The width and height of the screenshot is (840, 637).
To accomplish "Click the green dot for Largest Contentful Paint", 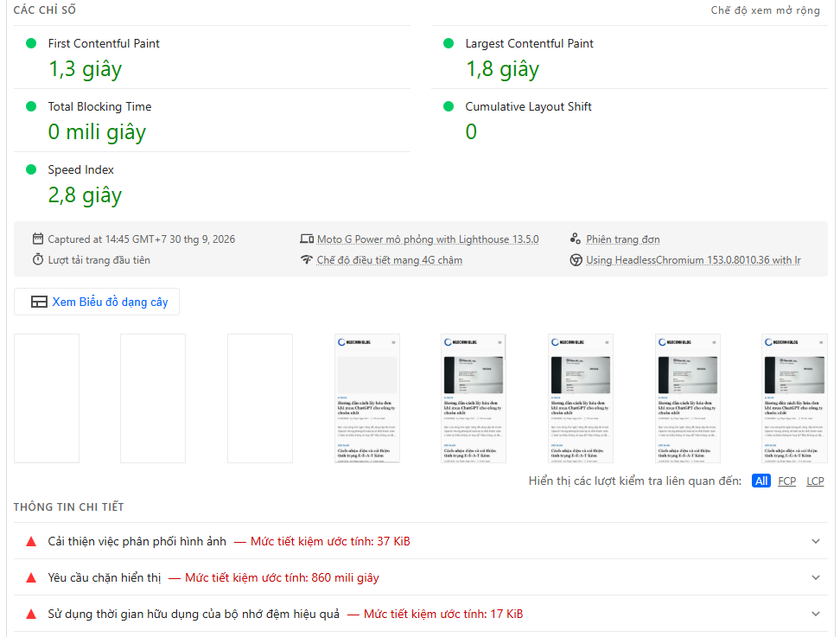I will click(449, 43).
